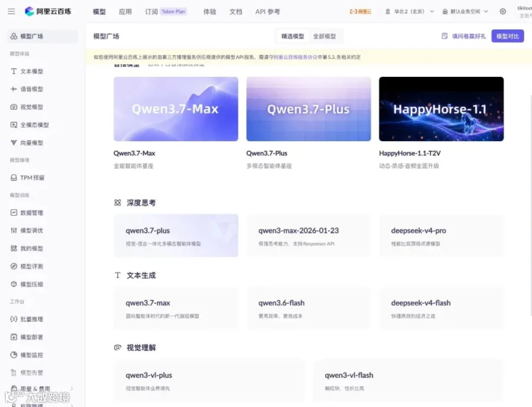The height and width of the screenshot is (407, 532).
Task: Open the 模型 top menu
Action: [x=99, y=12]
